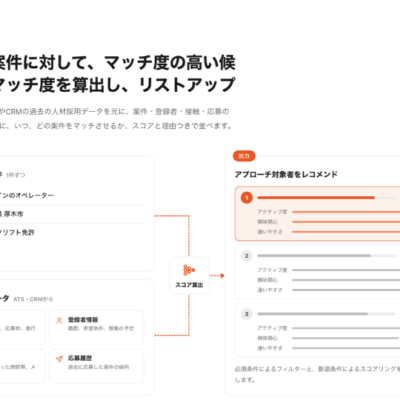The image size is (400, 400).
Task: Click the アクティブ度 label in rank 1 card
Action: (272, 212)
